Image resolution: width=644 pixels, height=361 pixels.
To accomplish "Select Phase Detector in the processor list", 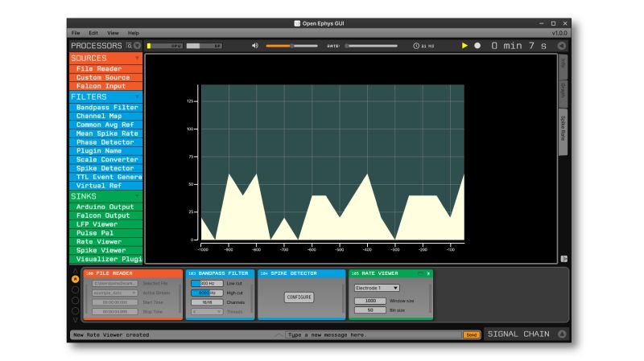I will pyautogui.click(x=106, y=142).
